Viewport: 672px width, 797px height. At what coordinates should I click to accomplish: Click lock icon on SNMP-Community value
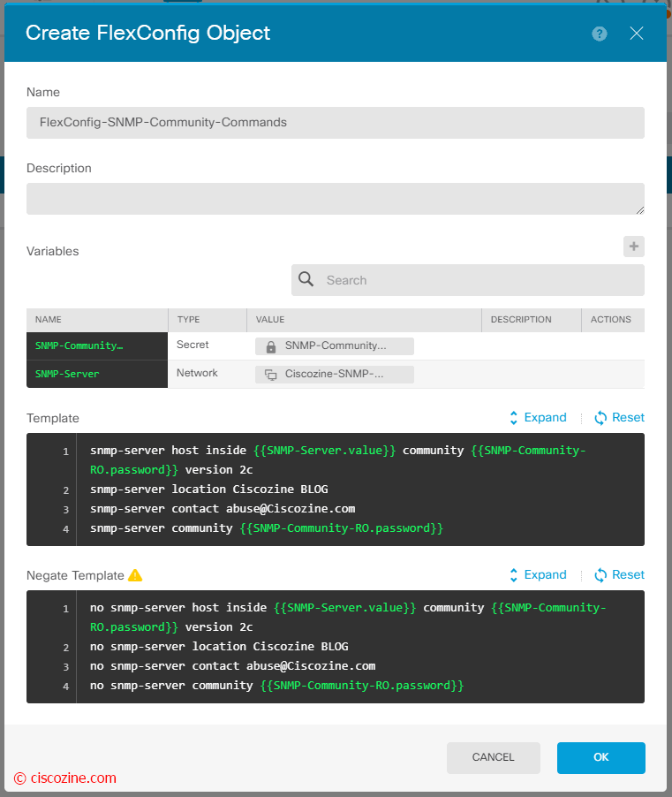point(271,346)
